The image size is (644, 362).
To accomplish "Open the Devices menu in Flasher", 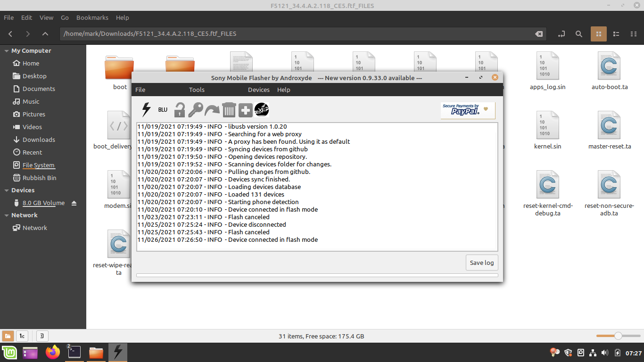I will pos(259,90).
